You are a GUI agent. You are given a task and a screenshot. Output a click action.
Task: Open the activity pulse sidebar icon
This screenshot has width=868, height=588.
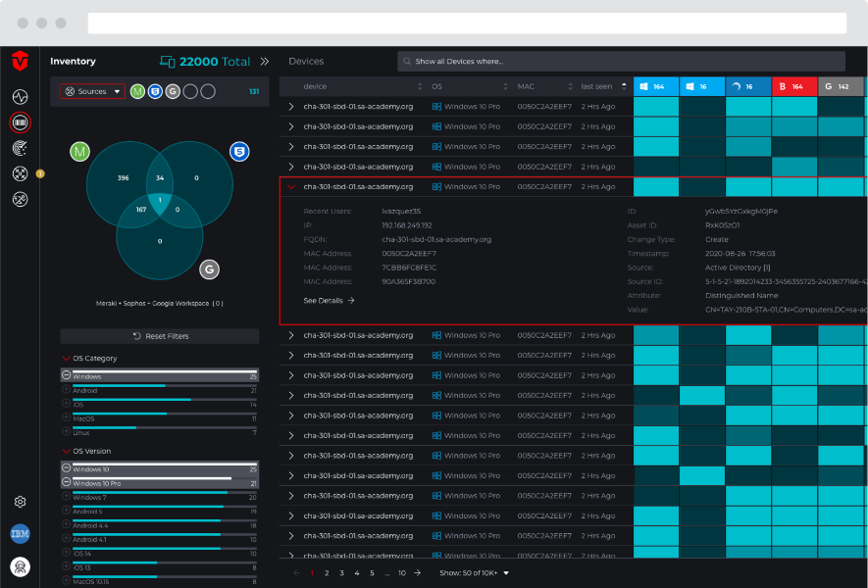pyautogui.click(x=20, y=97)
